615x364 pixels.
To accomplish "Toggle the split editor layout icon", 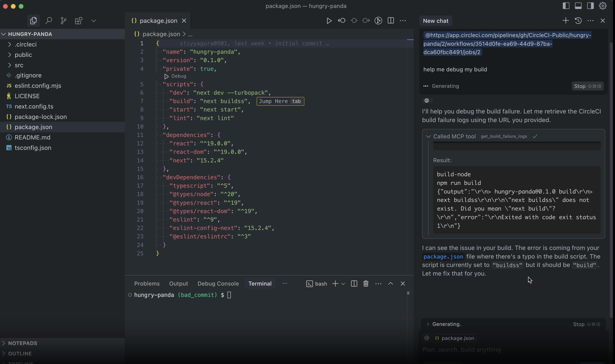I will (390, 21).
